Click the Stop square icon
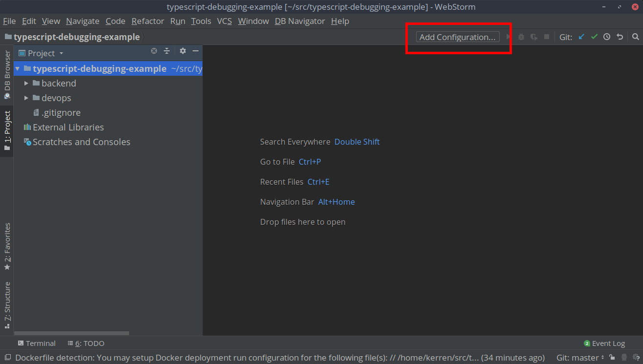 [x=547, y=37]
